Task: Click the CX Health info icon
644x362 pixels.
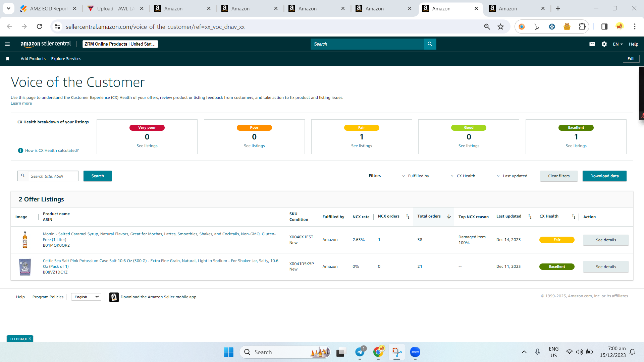Action: [x=20, y=150]
